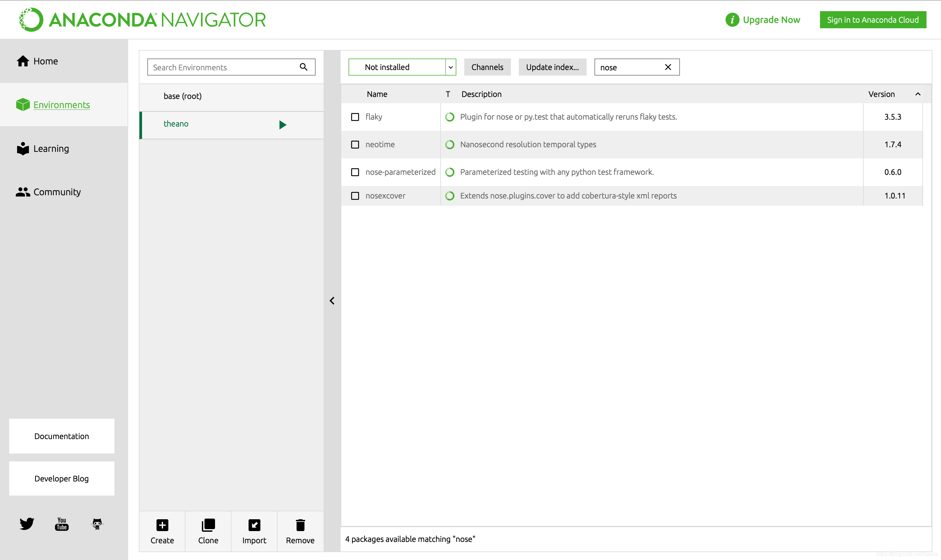This screenshot has height=560, width=941.
Task: Click version 1.0.11 for nosexcover
Action: tap(895, 196)
